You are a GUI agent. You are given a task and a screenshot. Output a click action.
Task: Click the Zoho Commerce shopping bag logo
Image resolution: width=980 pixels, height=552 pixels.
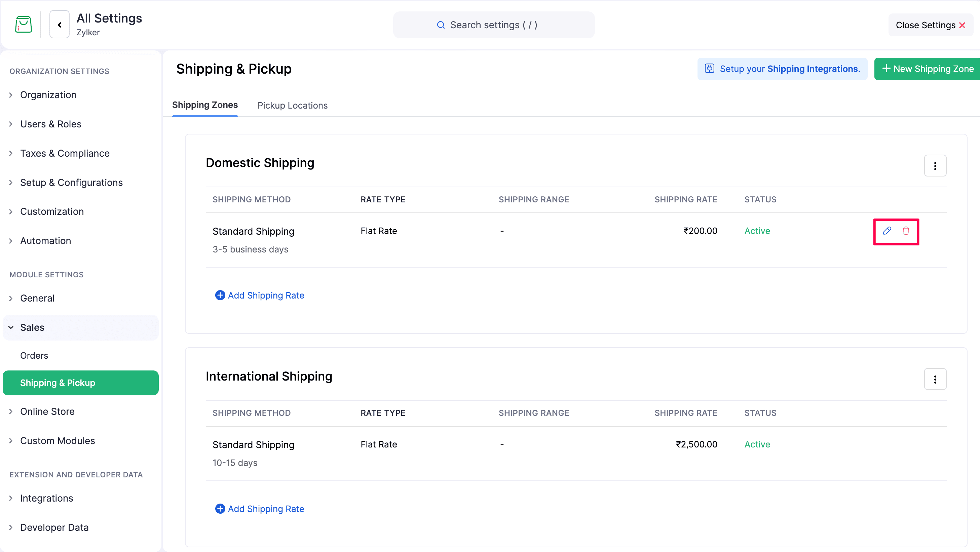(x=23, y=24)
